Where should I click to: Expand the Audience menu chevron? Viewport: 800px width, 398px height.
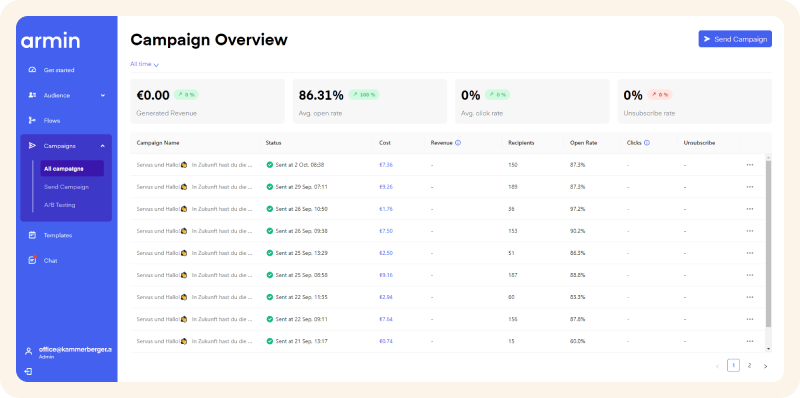(103, 95)
